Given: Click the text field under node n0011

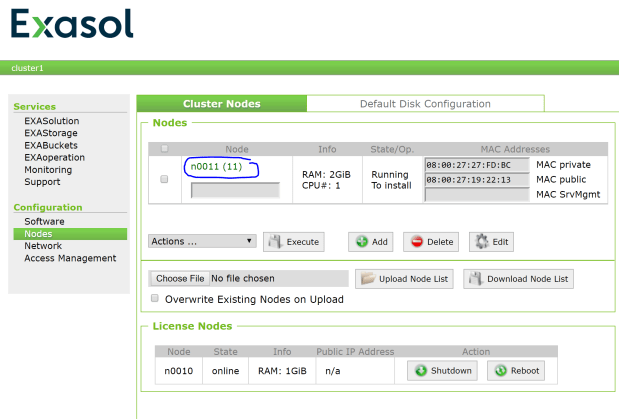Looking at the screenshot, I should pos(235,189).
